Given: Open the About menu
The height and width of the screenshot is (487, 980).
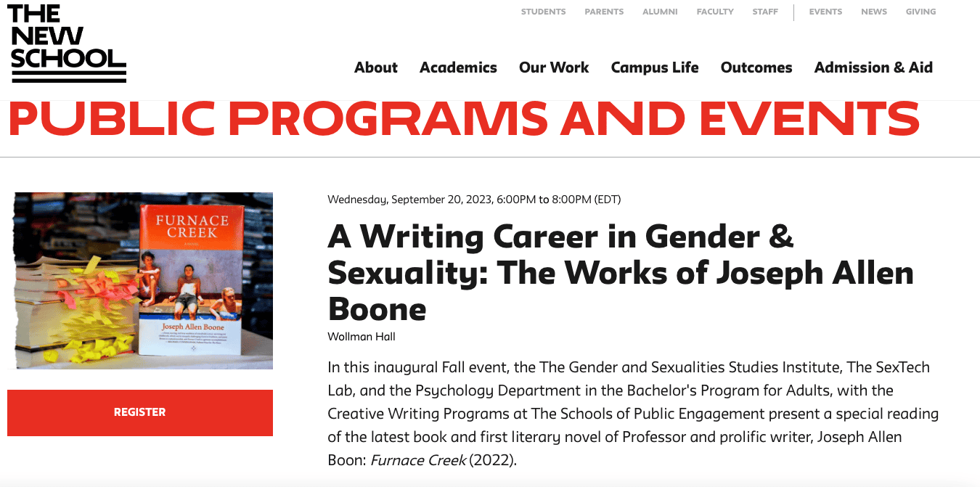Looking at the screenshot, I should click(376, 67).
